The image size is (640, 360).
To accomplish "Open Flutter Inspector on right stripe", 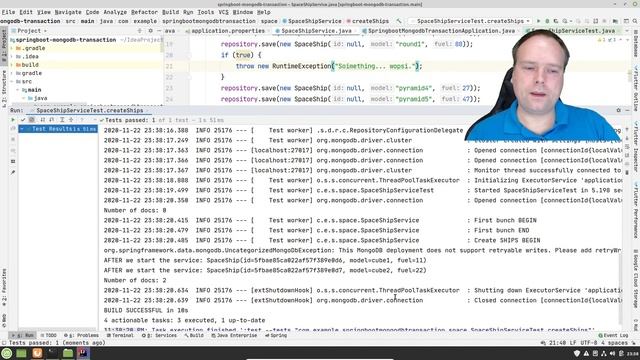I will coord(636,147).
